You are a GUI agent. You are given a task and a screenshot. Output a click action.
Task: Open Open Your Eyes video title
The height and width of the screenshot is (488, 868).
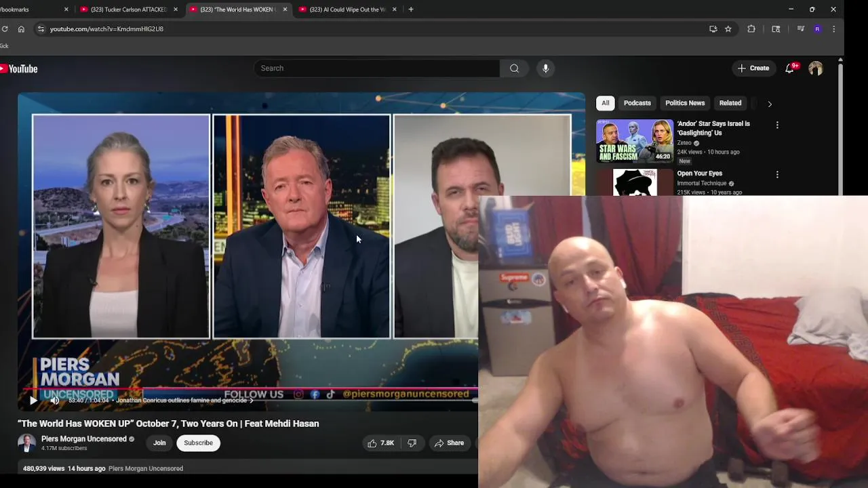700,174
